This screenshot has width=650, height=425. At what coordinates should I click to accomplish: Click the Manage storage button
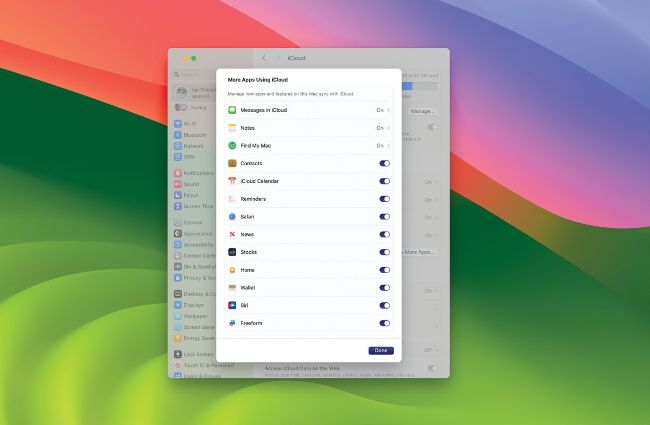pyautogui.click(x=422, y=111)
